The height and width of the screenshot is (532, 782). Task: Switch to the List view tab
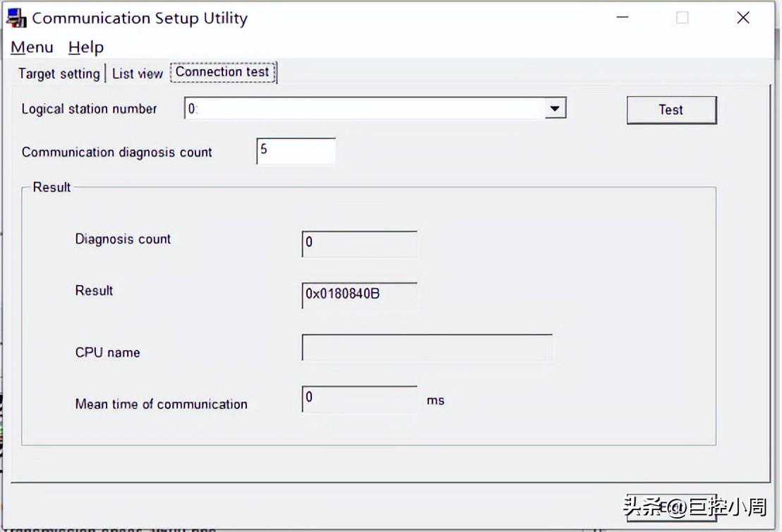point(138,73)
